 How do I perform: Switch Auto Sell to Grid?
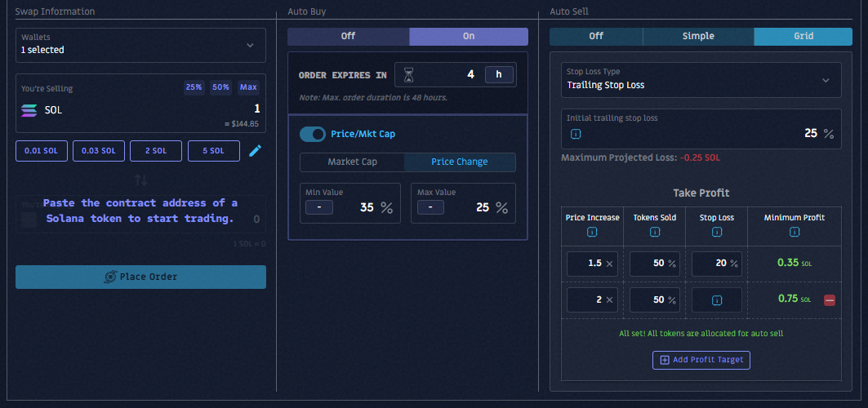pyautogui.click(x=803, y=37)
